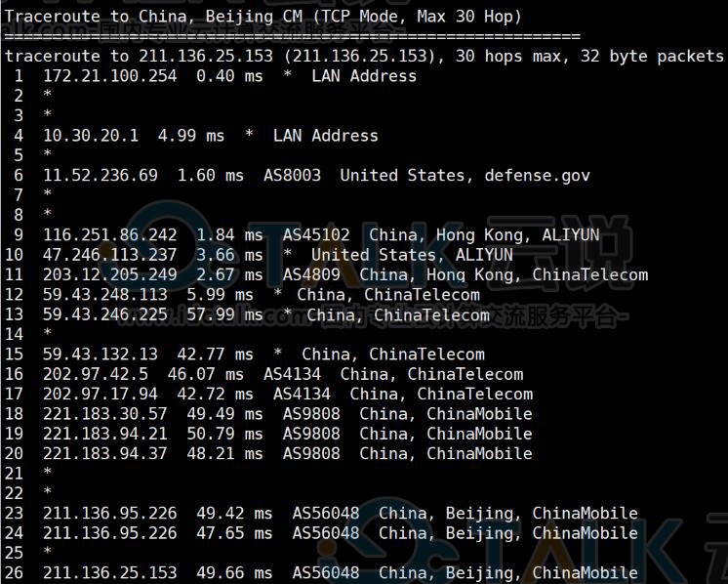Click the target IP 211.136.25.153 in traceroute line
Viewport: 728px width, 584px height.
coord(206,57)
